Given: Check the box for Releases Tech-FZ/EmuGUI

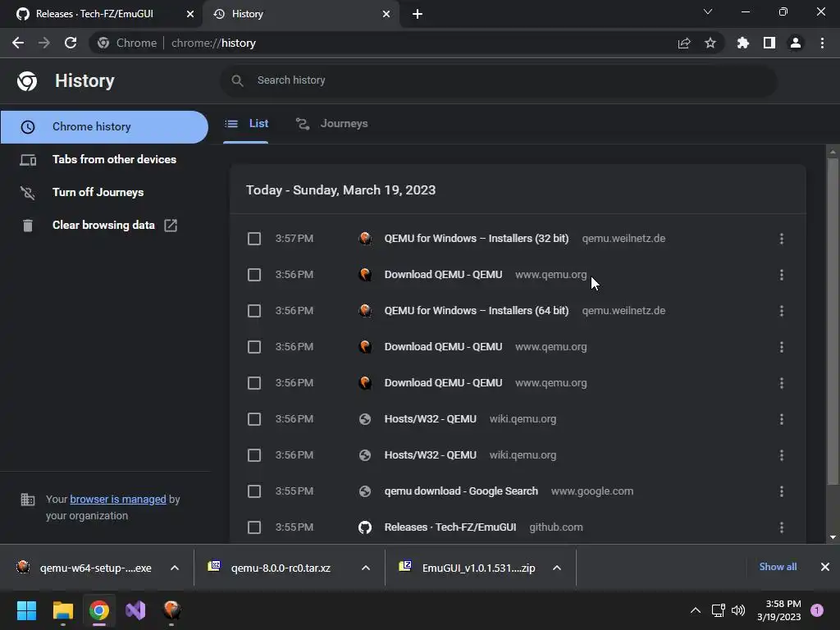Looking at the screenshot, I should click(x=254, y=527).
